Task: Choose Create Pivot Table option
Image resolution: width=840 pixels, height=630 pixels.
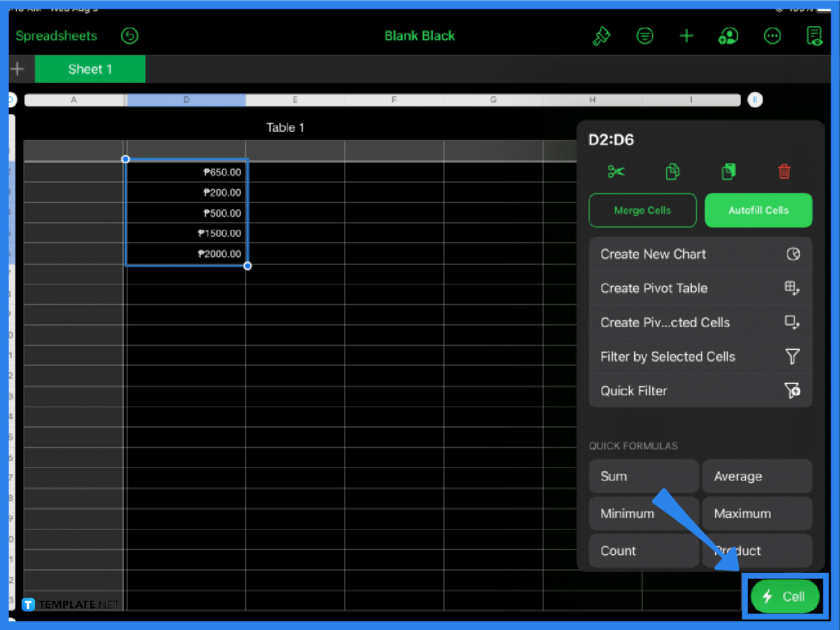Action: click(700, 288)
